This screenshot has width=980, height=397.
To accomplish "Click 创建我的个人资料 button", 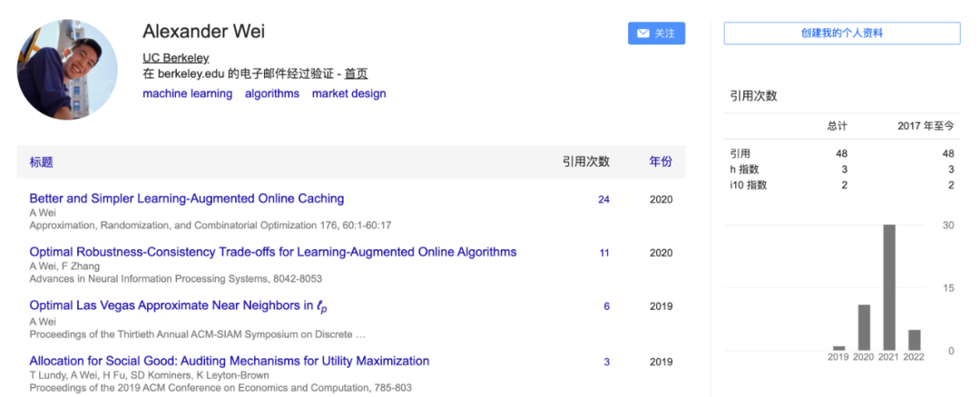I will coord(841,34).
